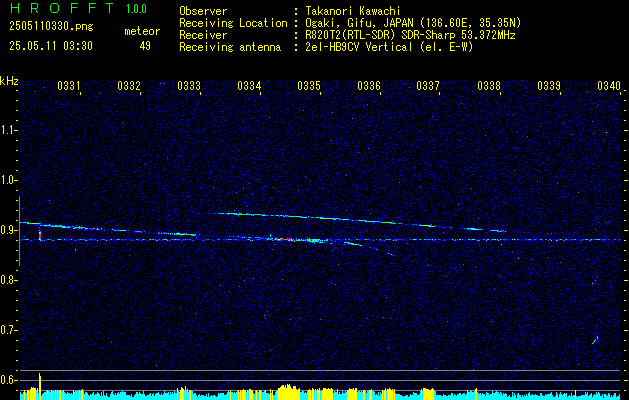Click time marker 0336
This screenshot has height=400, width=629.
[369, 85]
